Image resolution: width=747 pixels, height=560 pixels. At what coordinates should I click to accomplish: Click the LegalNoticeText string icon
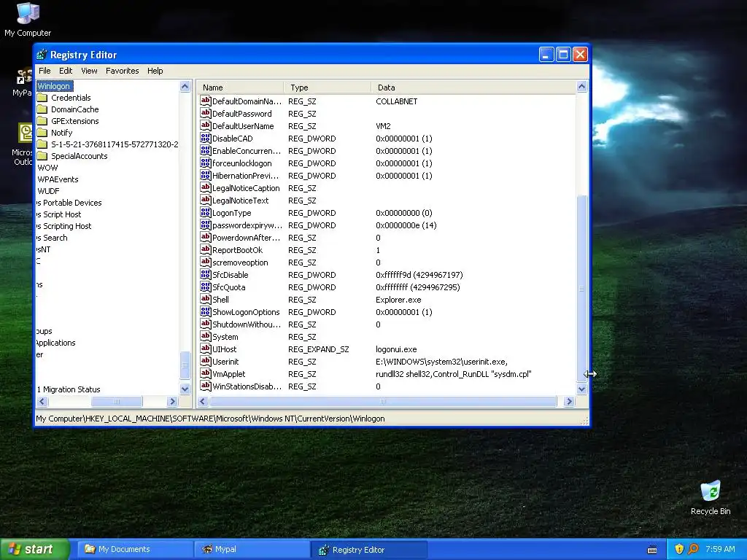point(205,200)
